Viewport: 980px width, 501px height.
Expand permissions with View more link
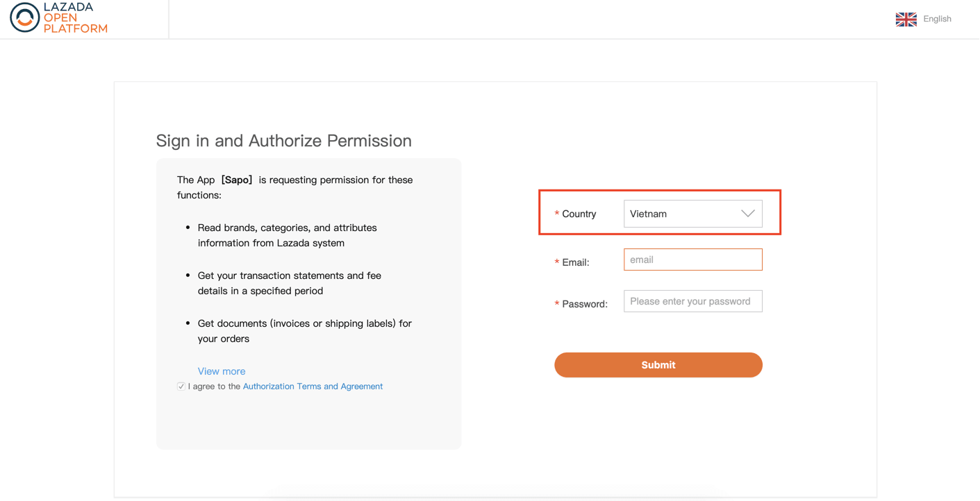(221, 371)
